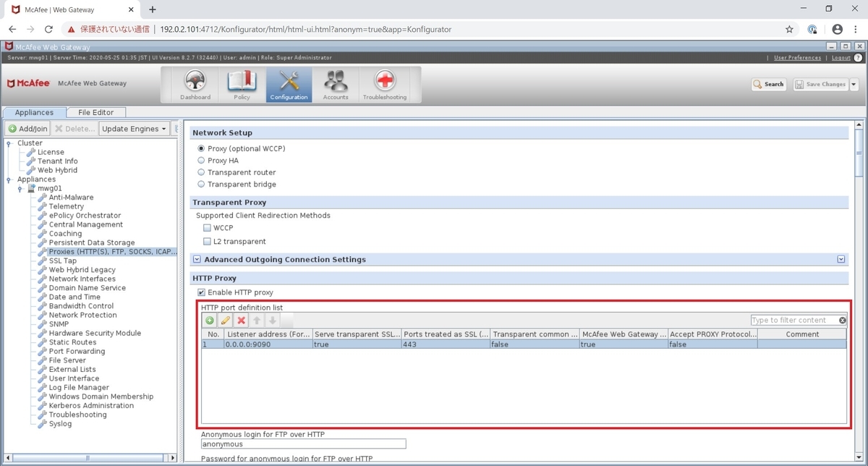
Task: Go back in browser history
Action: [12, 30]
